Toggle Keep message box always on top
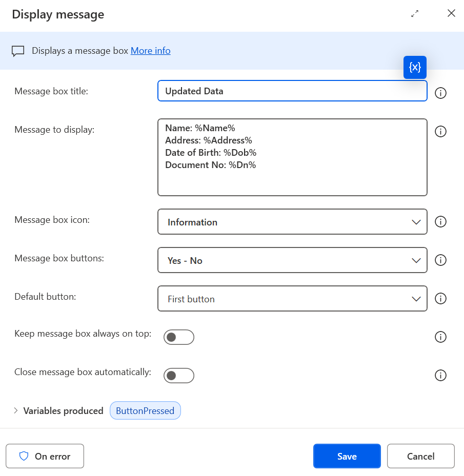Image resolution: width=464 pixels, height=476 pixels. (x=178, y=337)
